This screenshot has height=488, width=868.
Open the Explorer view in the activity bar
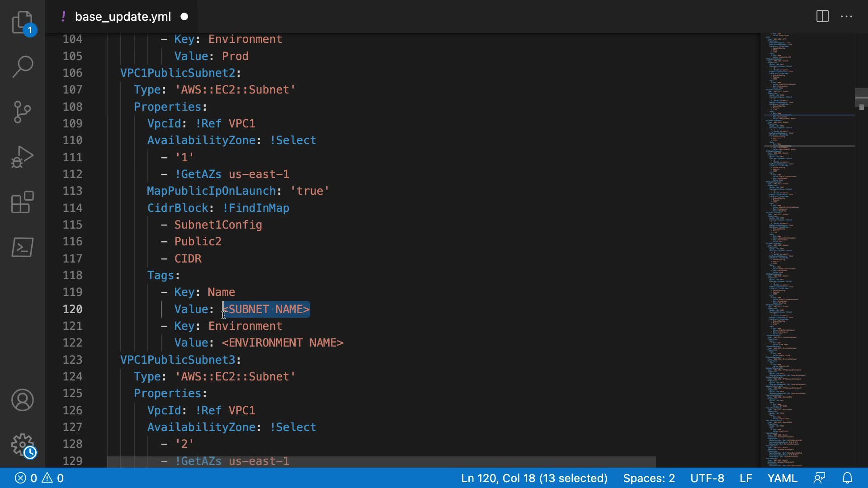(22, 22)
